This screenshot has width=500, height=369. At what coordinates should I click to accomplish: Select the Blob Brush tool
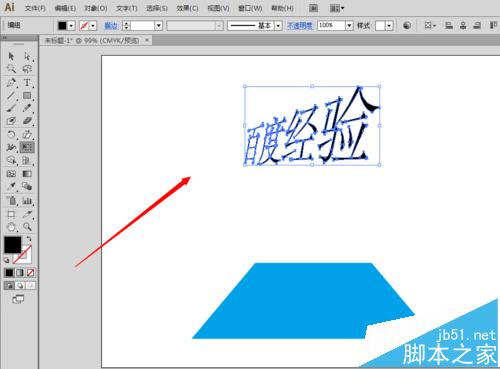(11, 121)
